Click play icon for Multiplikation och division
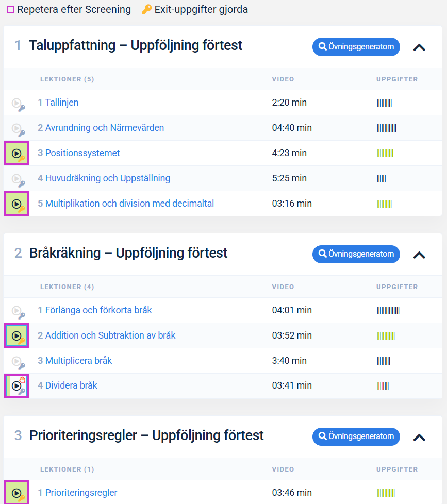The height and width of the screenshot is (504, 447). (16, 204)
